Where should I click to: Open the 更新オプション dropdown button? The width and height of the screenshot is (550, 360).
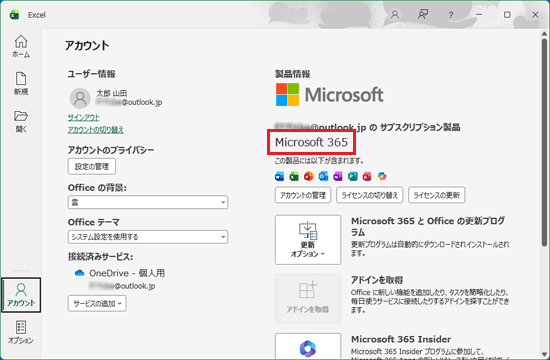click(x=308, y=240)
